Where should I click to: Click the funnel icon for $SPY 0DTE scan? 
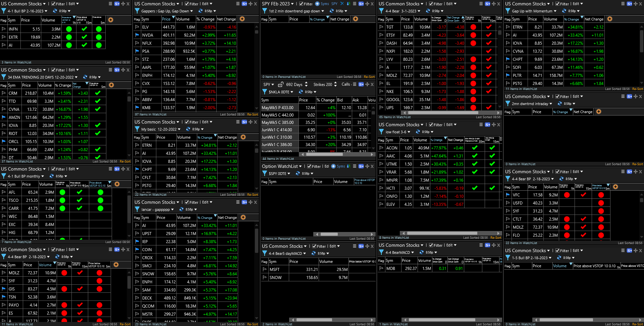pos(264,174)
